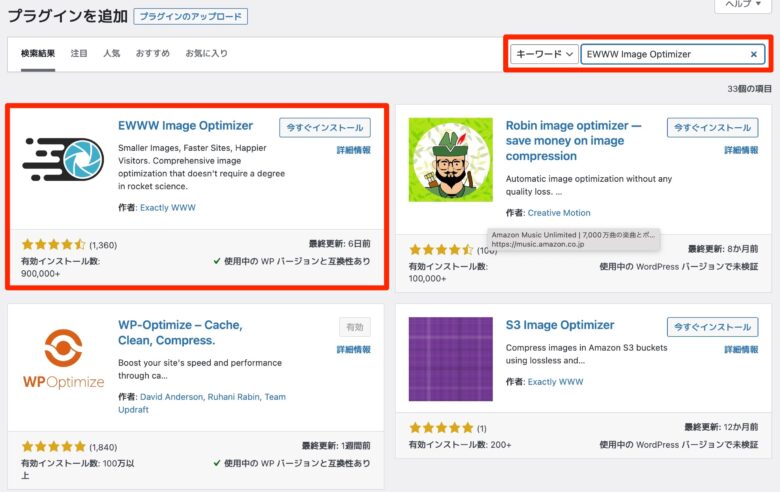Click the EWWW Image Optimizer plugin logo

point(63,159)
